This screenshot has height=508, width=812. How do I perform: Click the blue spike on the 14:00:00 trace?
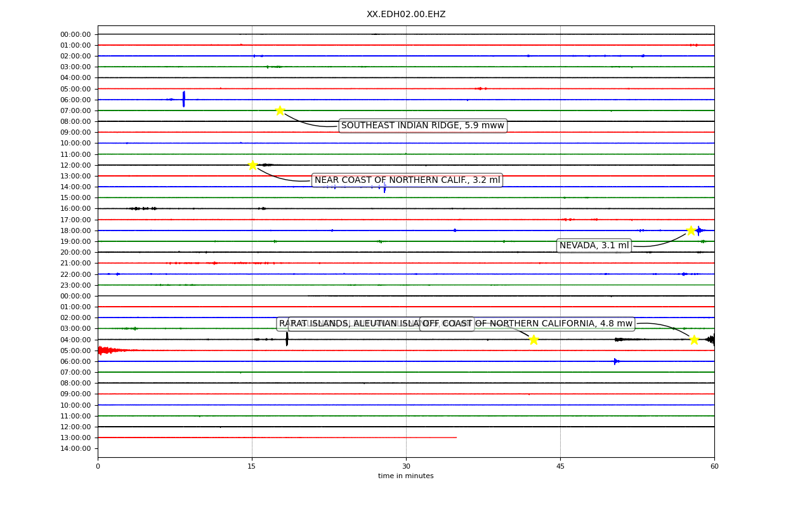384,187
